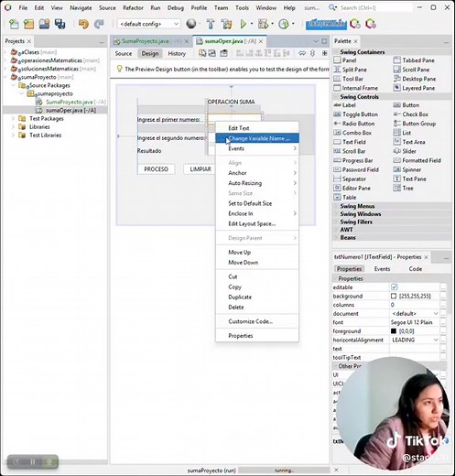Click the Debug Project toolbar icon
The width and height of the screenshot is (455, 476).
tap(263, 24)
